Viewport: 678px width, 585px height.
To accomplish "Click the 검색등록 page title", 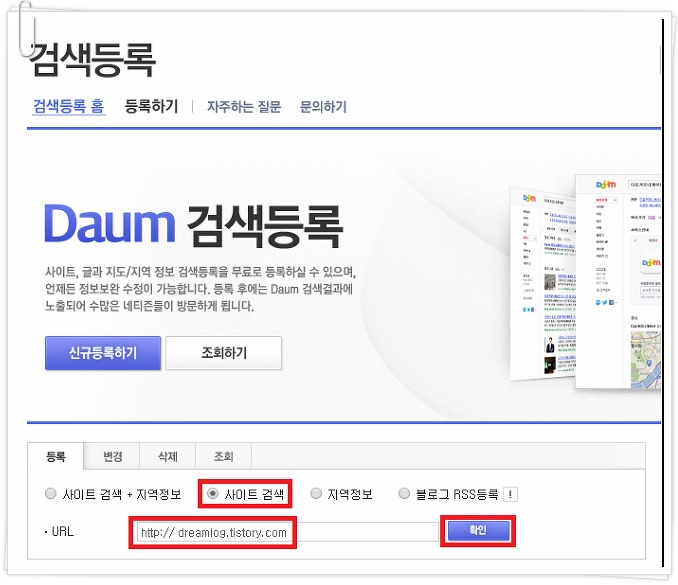I will pyautogui.click(x=92, y=60).
